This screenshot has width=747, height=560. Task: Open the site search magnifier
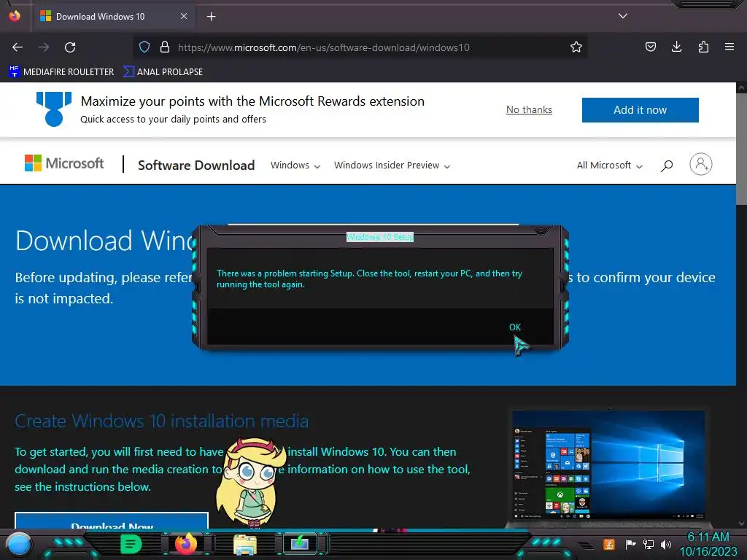point(667,166)
